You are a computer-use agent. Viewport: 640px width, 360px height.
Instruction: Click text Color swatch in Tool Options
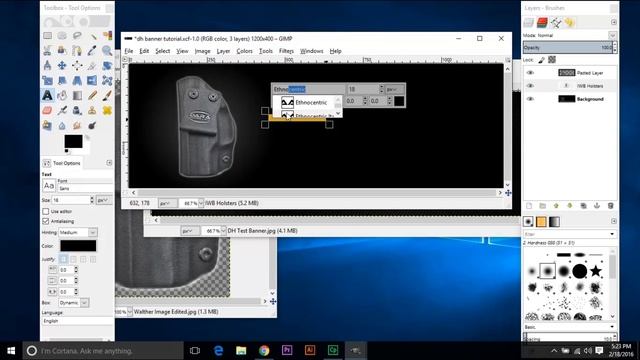pyautogui.click(x=78, y=246)
